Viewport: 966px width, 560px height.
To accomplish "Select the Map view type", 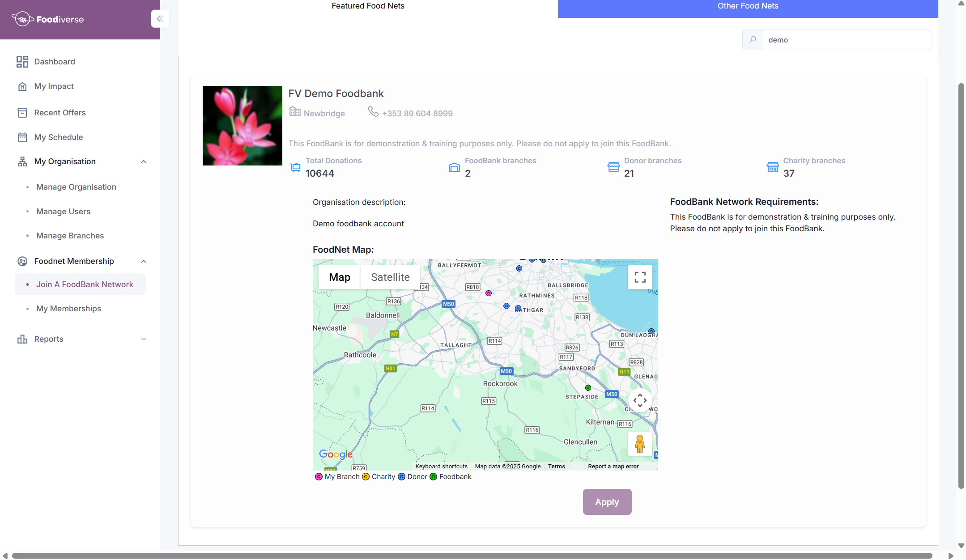I will point(339,277).
